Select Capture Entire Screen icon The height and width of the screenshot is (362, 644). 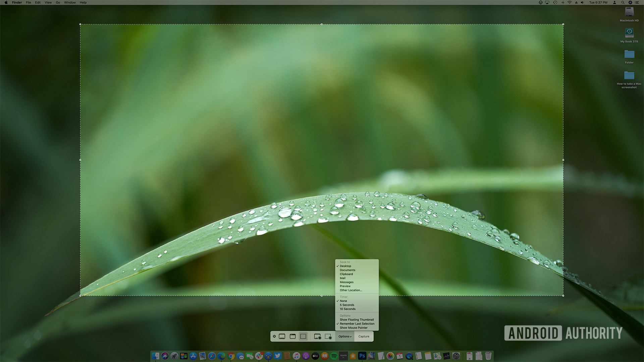pyautogui.click(x=282, y=336)
